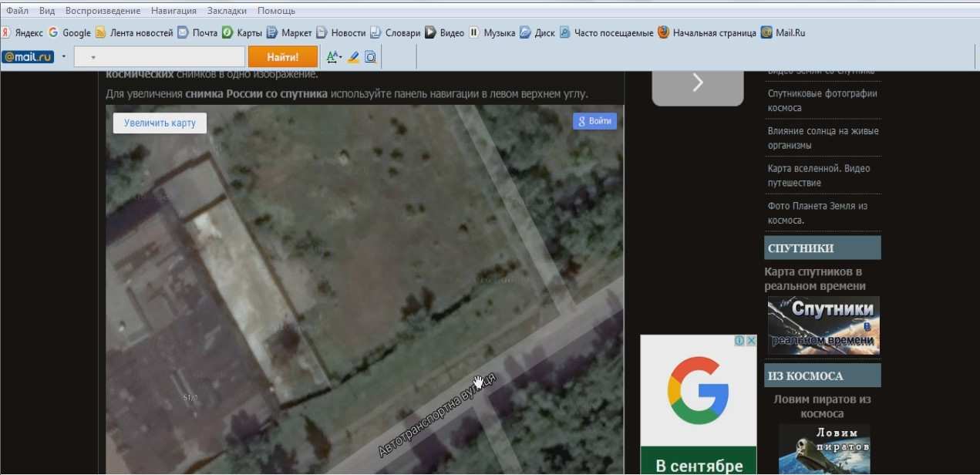Screen dimensions: 980x475
Task: Open the Mail.ru search field dropdown
Action: click(x=93, y=57)
